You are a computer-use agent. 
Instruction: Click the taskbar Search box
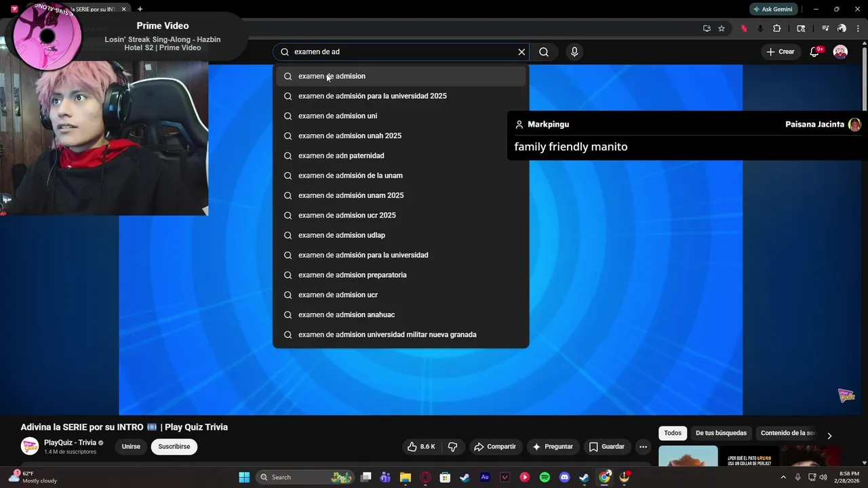(x=304, y=477)
